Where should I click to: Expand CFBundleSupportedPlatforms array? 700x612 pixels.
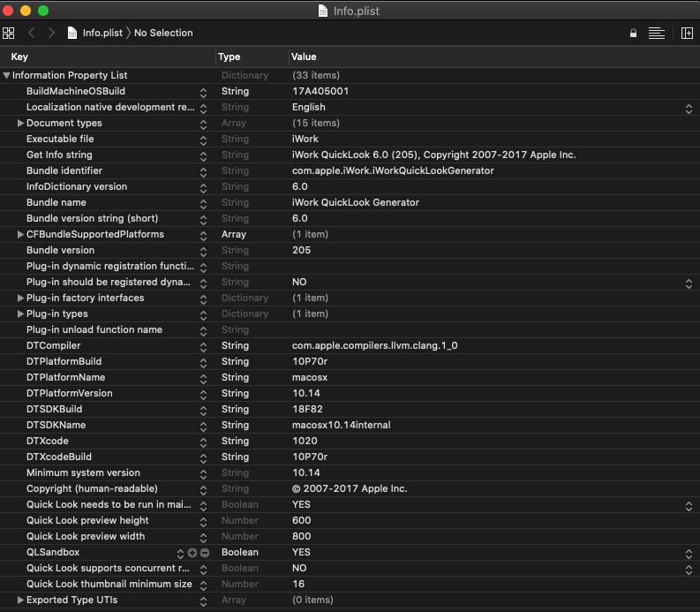click(20, 234)
